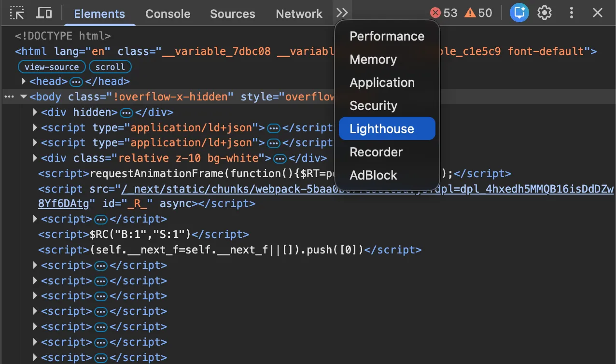Select the <!DOCTYPE html> line
This screenshot has height=364, width=616.
(63, 36)
